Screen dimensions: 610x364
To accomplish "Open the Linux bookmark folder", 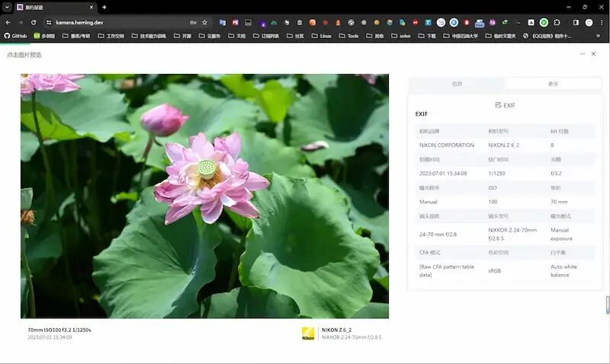I will coord(321,36).
